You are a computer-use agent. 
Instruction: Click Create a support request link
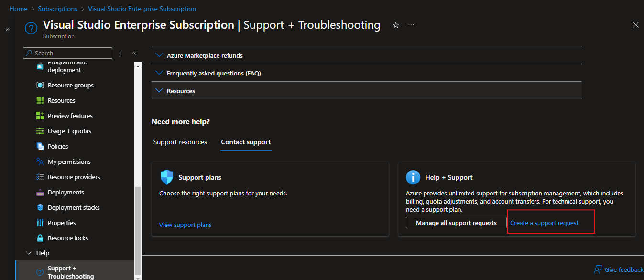(x=545, y=223)
